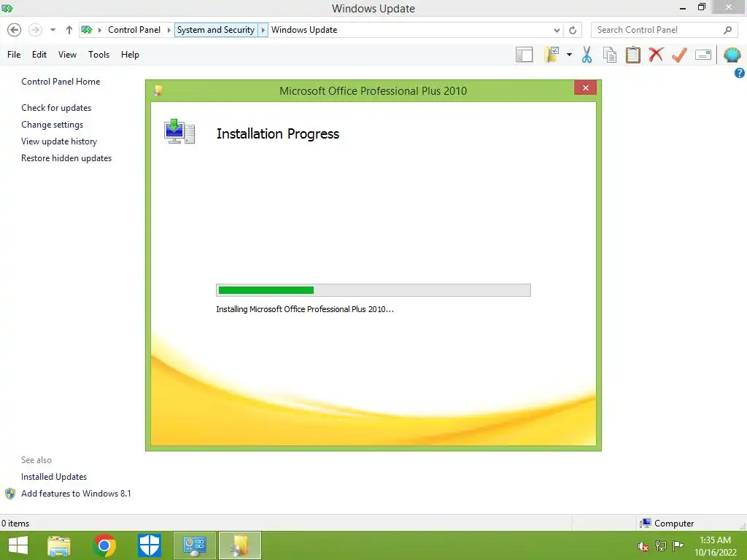Open the recent locations dropdown arrow

click(x=53, y=30)
